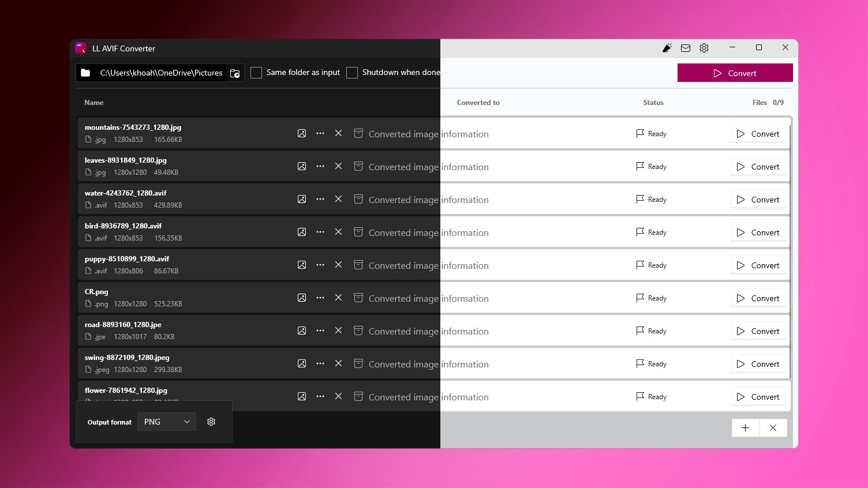Click the Status column header

point(653,103)
